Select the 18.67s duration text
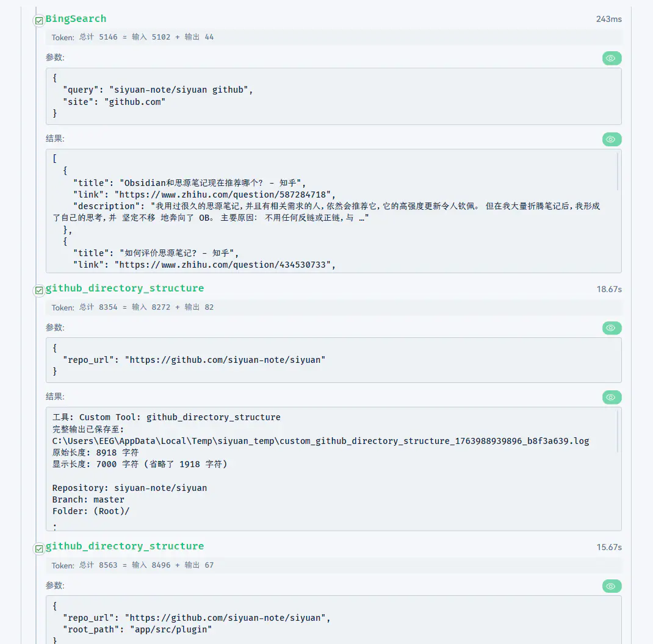The width and height of the screenshot is (653, 644). point(609,289)
